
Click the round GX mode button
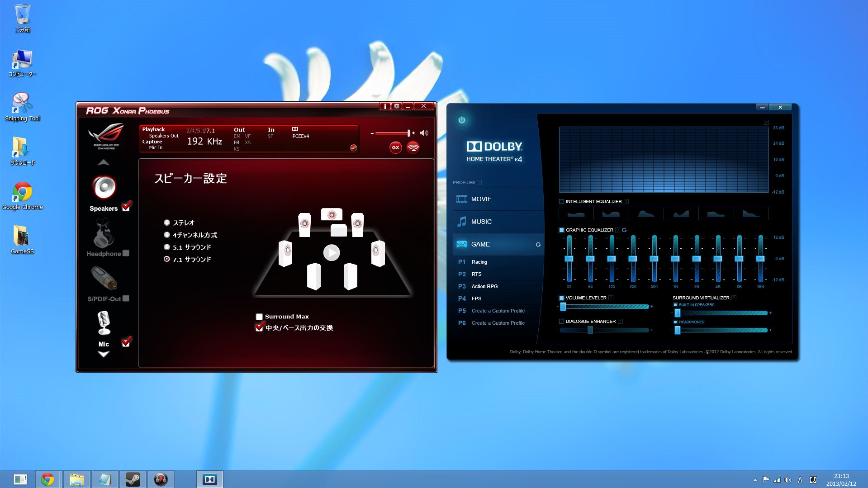pyautogui.click(x=396, y=147)
